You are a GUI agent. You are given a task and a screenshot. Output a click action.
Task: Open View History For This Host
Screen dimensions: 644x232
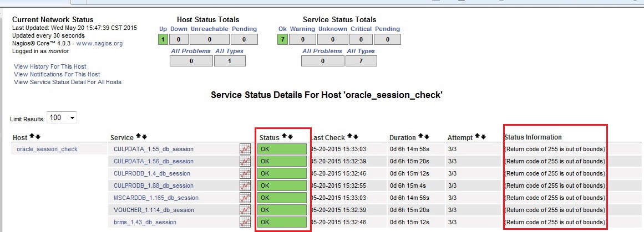coord(50,66)
